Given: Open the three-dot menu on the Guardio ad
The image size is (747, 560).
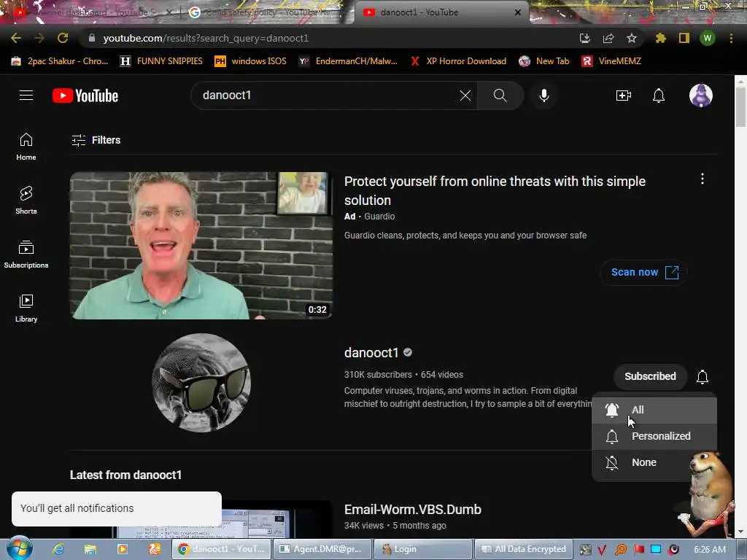Looking at the screenshot, I should tap(703, 179).
